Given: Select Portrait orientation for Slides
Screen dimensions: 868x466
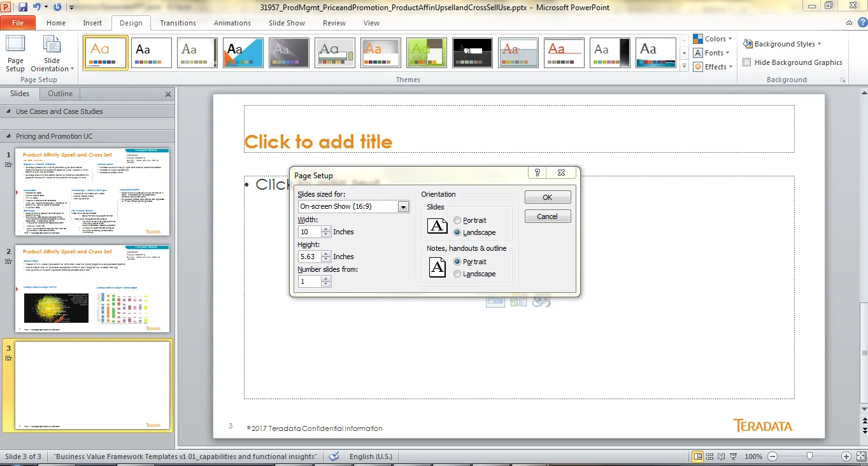Looking at the screenshot, I should 457,220.
